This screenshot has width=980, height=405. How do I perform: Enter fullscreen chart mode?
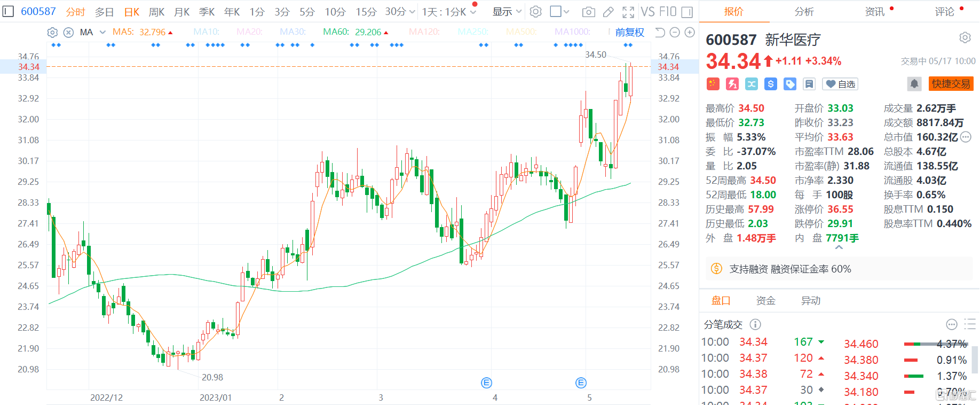[x=628, y=12]
